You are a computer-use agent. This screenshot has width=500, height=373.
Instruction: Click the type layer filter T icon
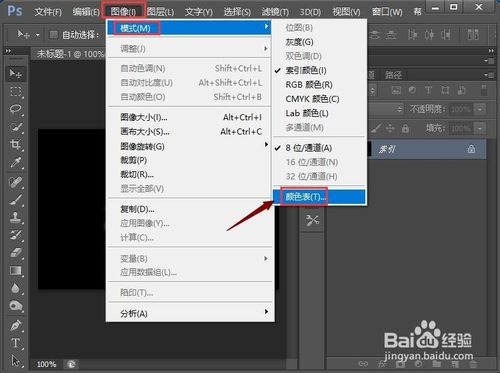click(428, 90)
